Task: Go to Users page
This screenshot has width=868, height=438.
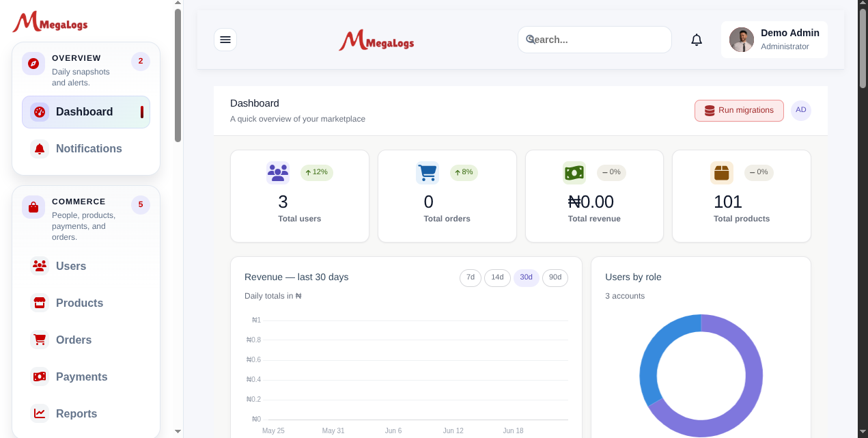Action: tap(86, 266)
